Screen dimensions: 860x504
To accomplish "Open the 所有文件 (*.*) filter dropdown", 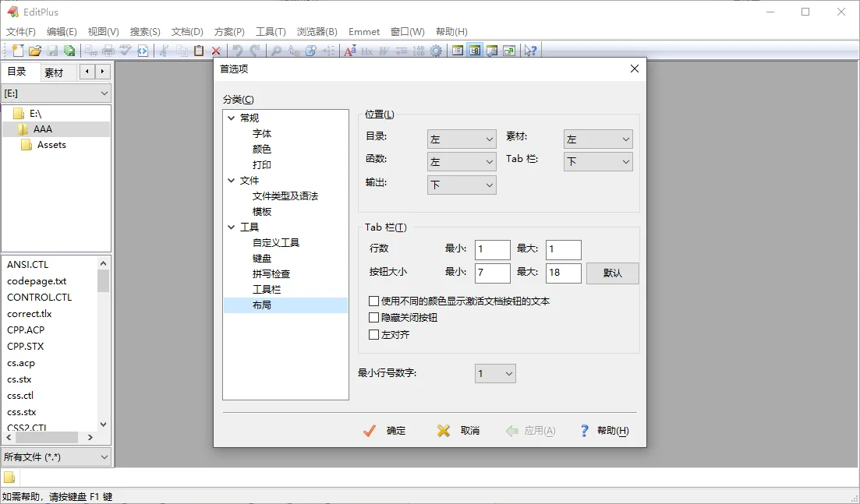I will point(56,457).
